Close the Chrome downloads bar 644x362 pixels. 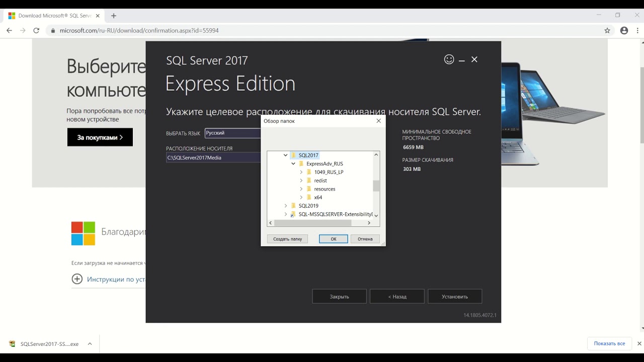(x=639, y=343)
